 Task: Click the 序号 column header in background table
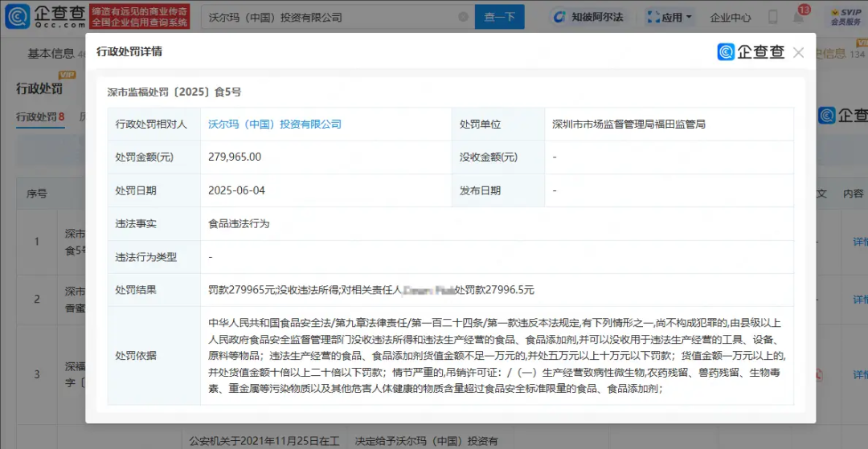(x=36, y=194)
